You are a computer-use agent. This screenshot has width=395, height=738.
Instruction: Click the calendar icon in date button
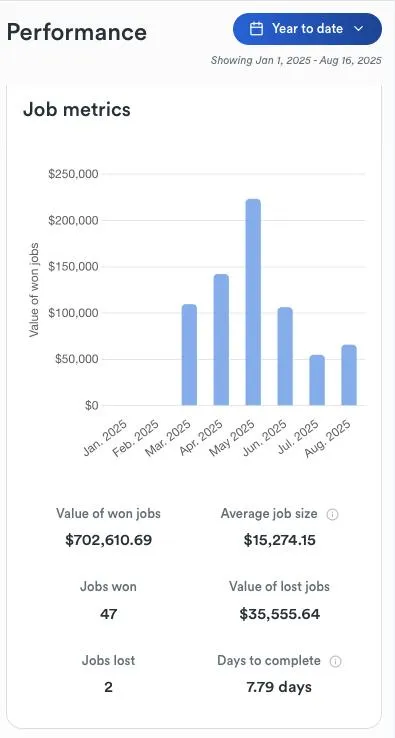point(256,29)
